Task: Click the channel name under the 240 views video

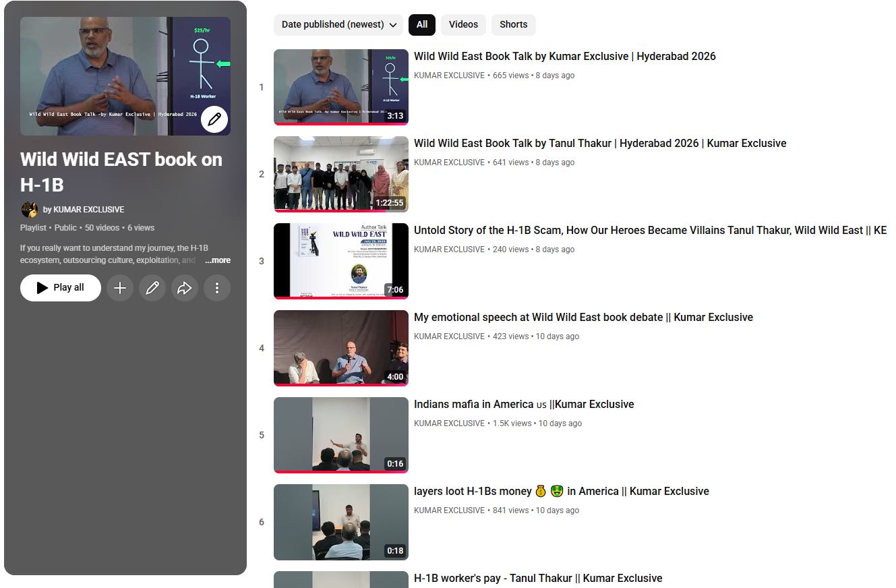Action: click(449, 249)
